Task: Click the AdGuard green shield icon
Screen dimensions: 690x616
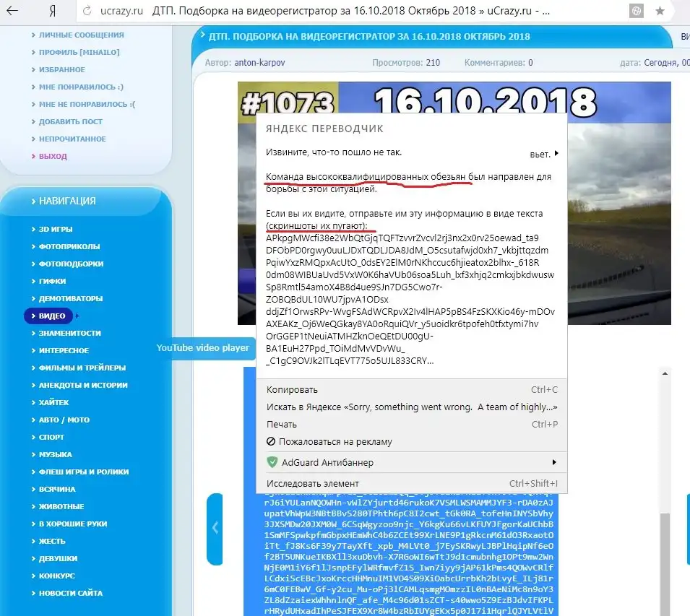Action: click(x=272, y=462)
